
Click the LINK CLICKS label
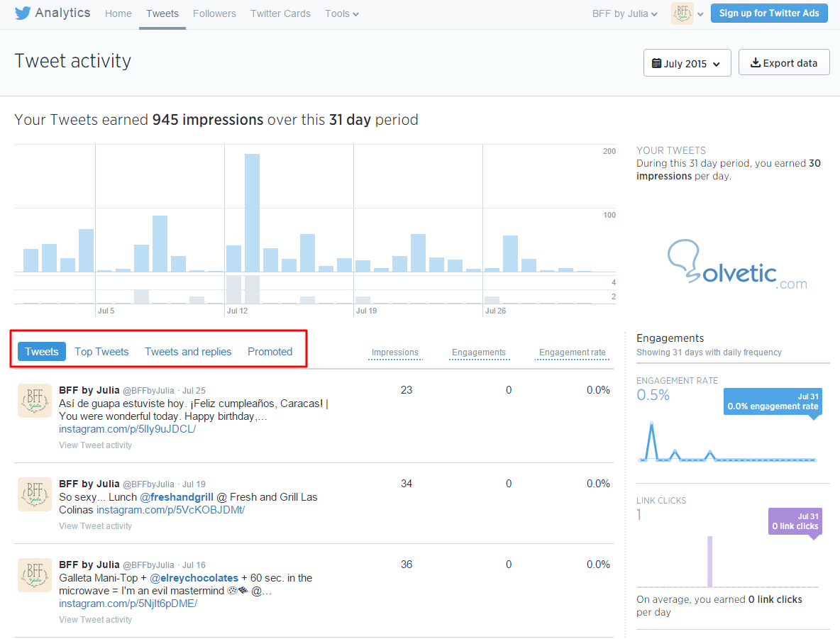tap(661, 501)
